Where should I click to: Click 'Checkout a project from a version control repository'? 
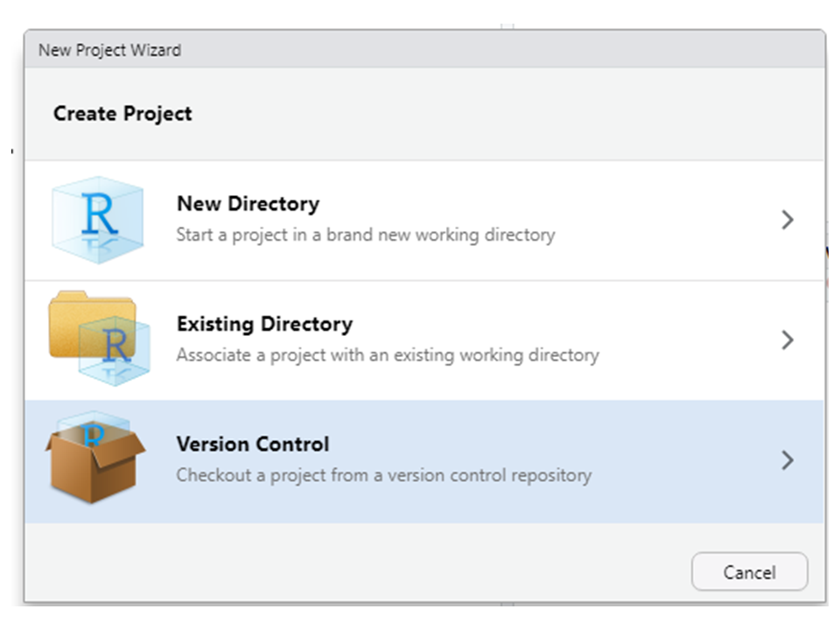click(x=384, y=475)
